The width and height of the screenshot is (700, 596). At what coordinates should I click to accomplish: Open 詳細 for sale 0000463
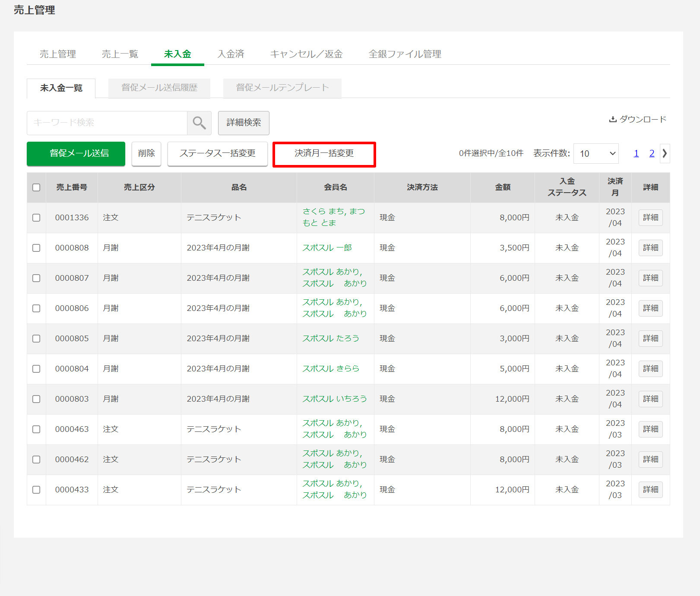pos(651,429)
